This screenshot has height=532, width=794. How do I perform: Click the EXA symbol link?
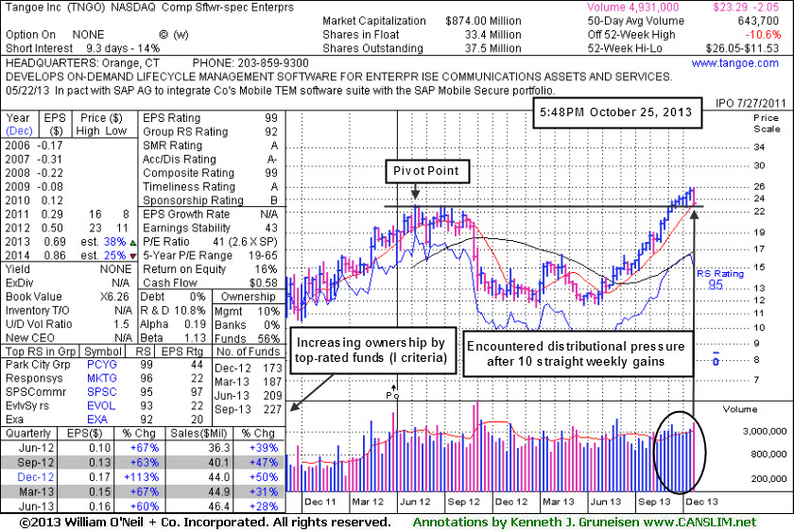[96, 420]
